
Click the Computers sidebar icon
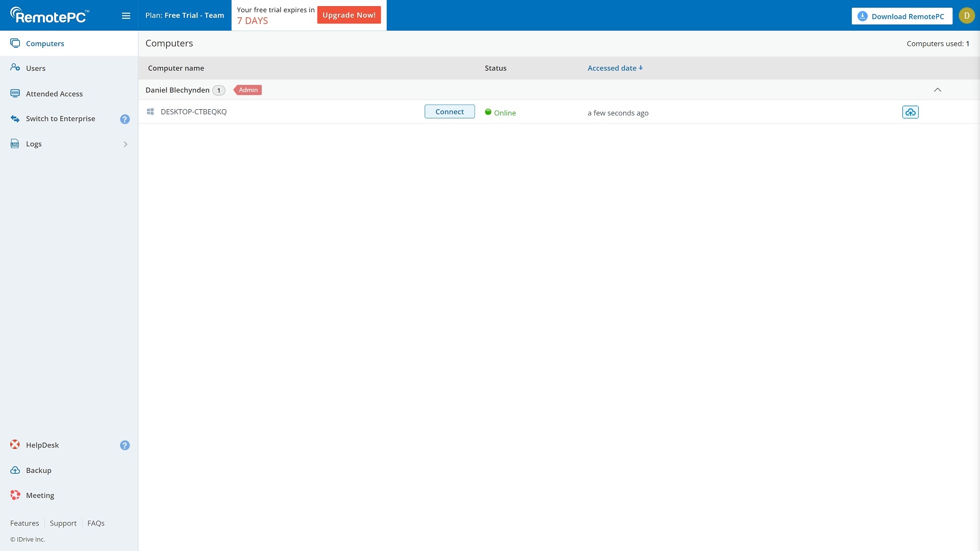point(15,43)
